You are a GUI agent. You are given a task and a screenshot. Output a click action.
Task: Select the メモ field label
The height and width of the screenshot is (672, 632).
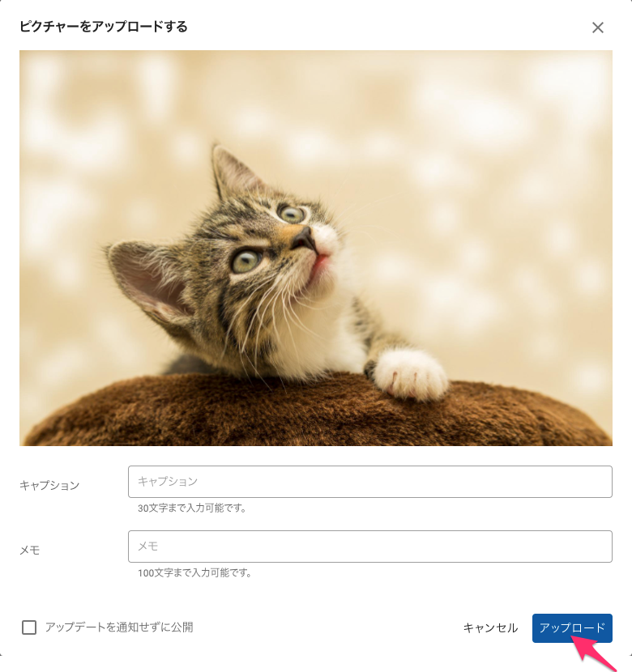pyautogui.click(x=30, y=550)
